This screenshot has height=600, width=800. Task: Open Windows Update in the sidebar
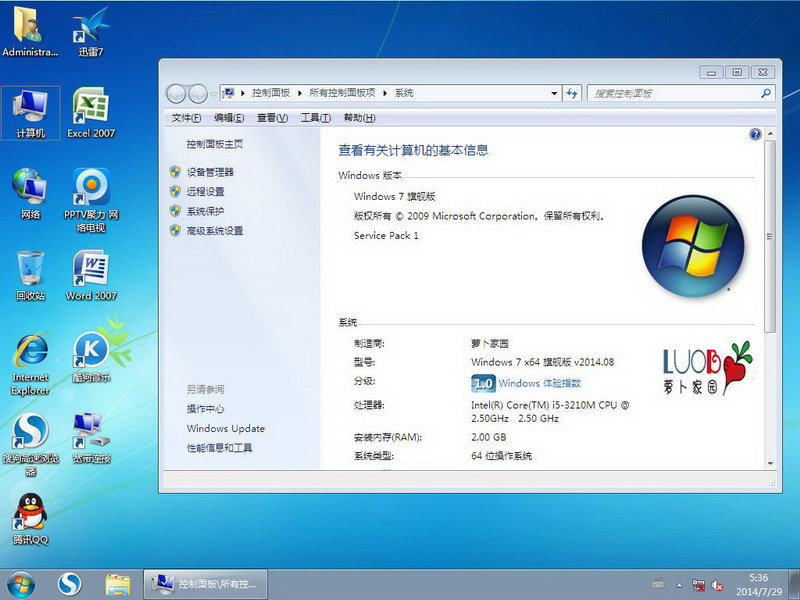(226, 429)
